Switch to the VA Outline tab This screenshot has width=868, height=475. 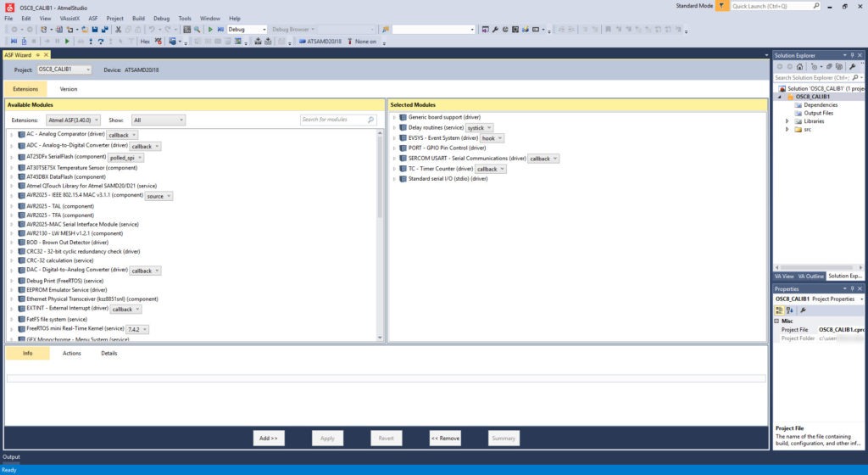(x=811, y=276)
